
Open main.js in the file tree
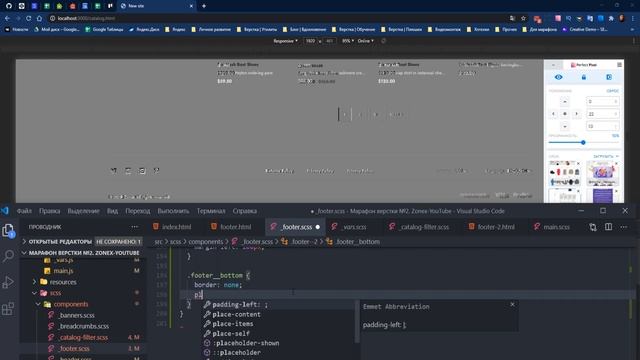63,271
